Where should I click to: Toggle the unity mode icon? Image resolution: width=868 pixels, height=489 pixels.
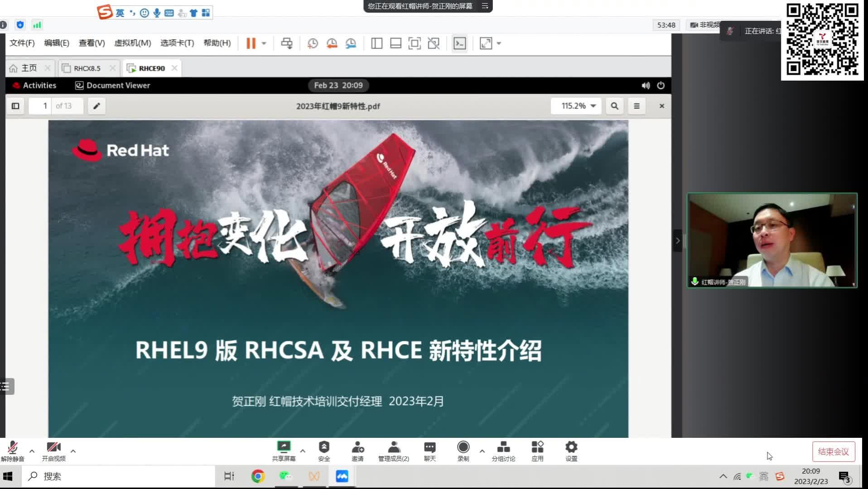(434, 43)
